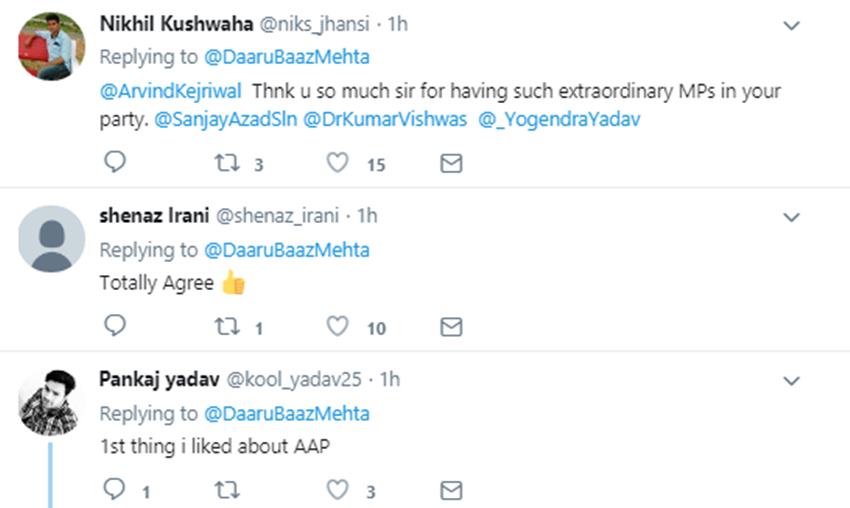
Task: Send Nikhil Kushwaha's tweet via direct message
Action: tap(452, 162)
